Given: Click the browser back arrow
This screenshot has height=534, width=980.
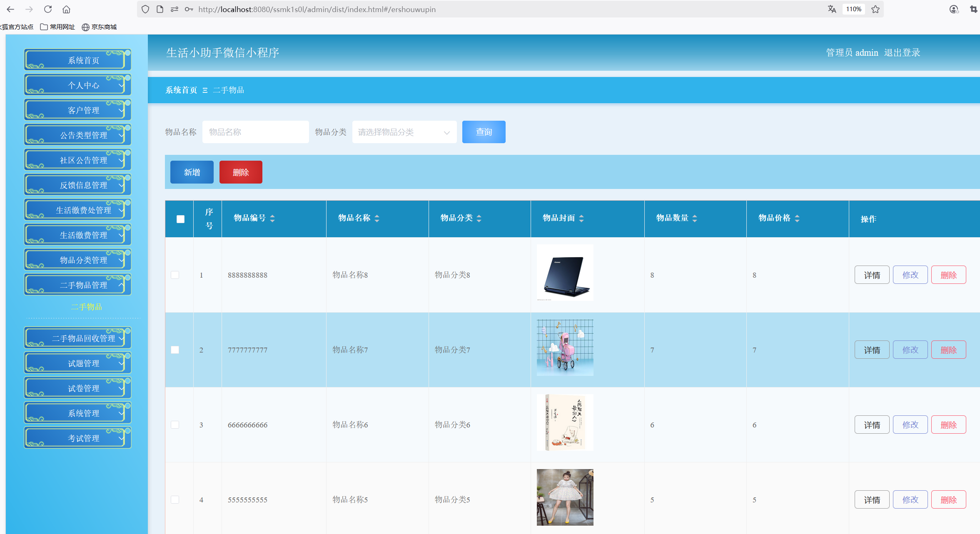Looking at the screenshot, I should [10, 9].
